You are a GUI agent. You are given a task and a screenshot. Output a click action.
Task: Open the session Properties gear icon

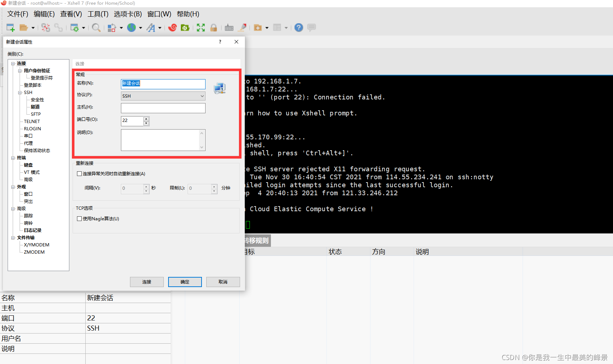point(74,28)
